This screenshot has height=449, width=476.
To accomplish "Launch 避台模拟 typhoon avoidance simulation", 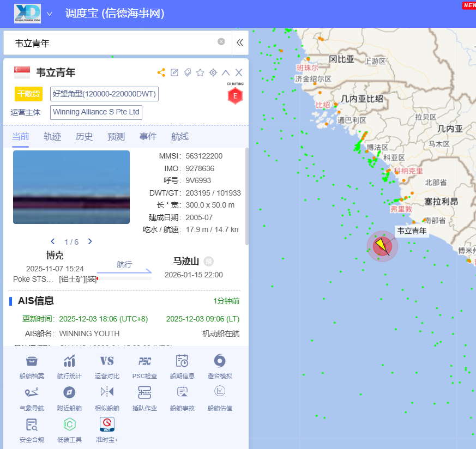I will [220, 366].
